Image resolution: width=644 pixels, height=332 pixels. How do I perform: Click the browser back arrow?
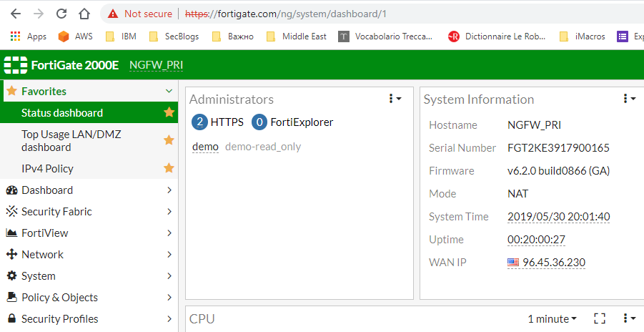tap(16, 14)
